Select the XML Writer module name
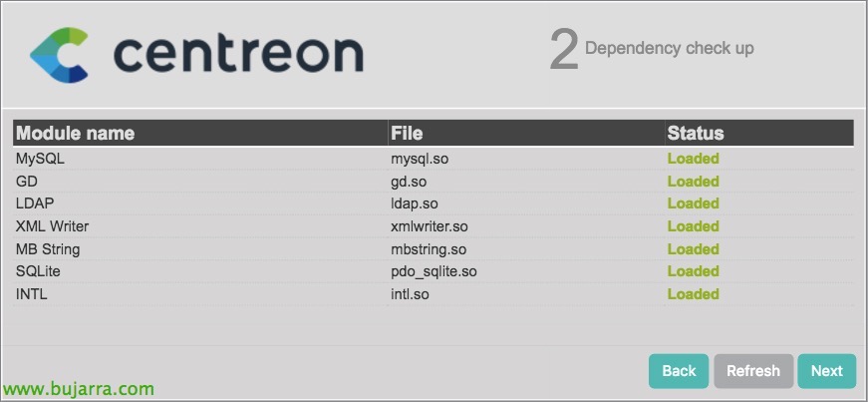Viewport: 868px width, 402px height. coord(52,226)
